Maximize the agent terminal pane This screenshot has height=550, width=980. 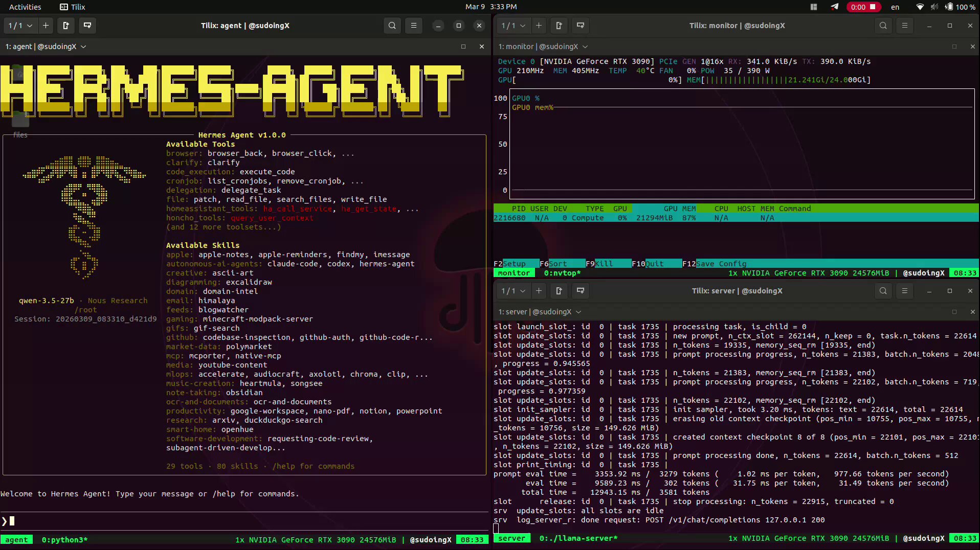pyautogui.click(x=463, y=47)
